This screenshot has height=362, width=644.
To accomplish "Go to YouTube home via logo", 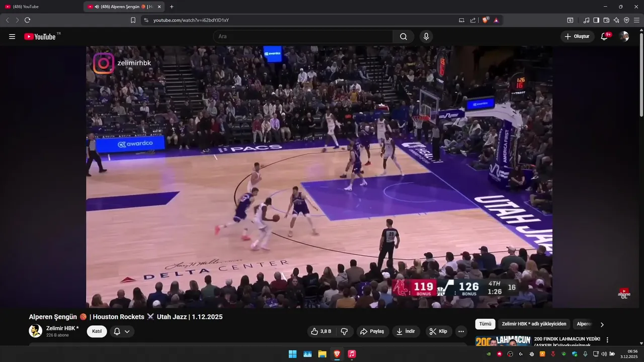I will pyautogui.click(x=40, y=36).
